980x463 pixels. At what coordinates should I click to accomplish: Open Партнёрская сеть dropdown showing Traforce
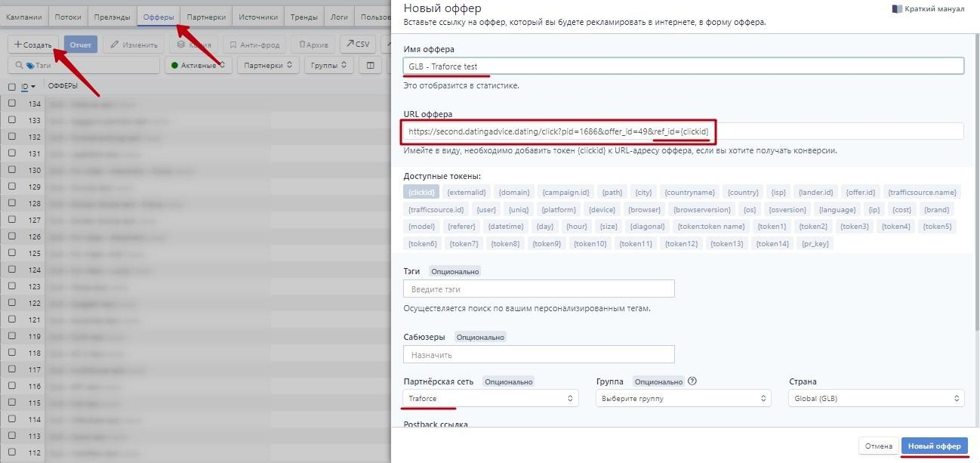[491, 398]
